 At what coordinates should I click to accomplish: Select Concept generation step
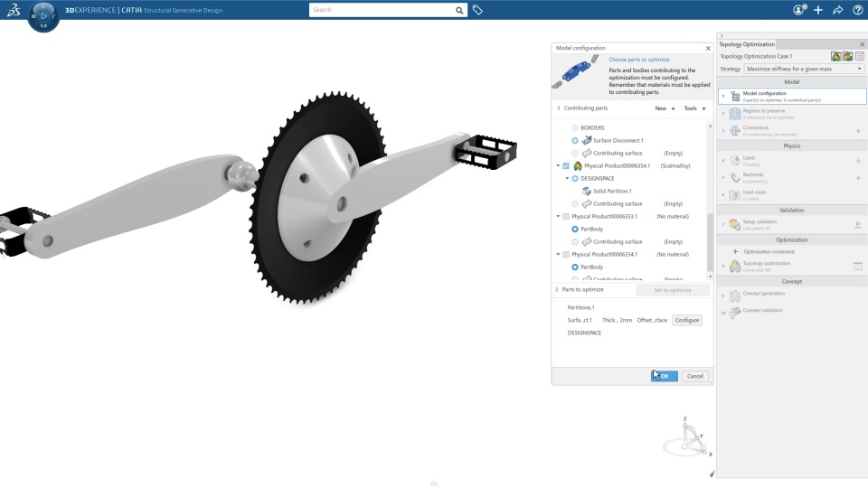[x=792, y=296]
